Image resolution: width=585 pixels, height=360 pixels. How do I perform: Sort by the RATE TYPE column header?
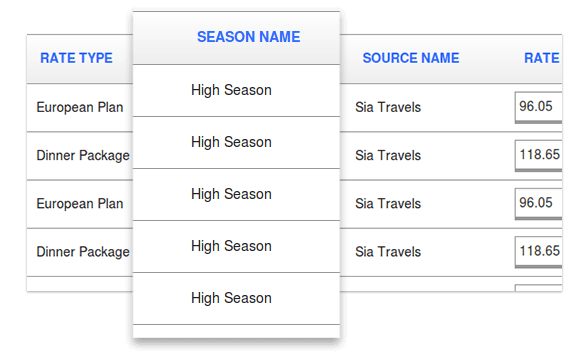tap(76, 58)
